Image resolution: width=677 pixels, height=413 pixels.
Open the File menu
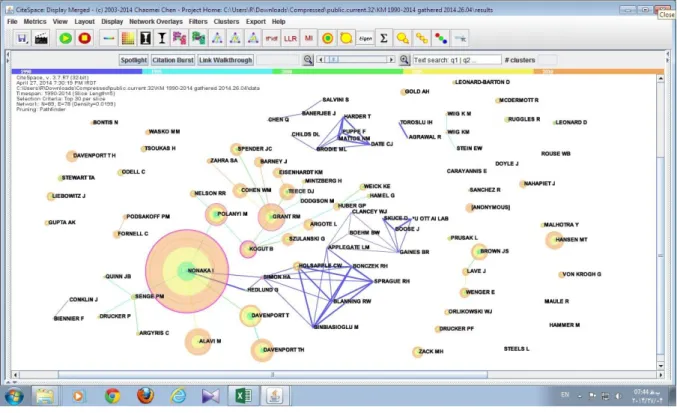(x=12, y=22)
